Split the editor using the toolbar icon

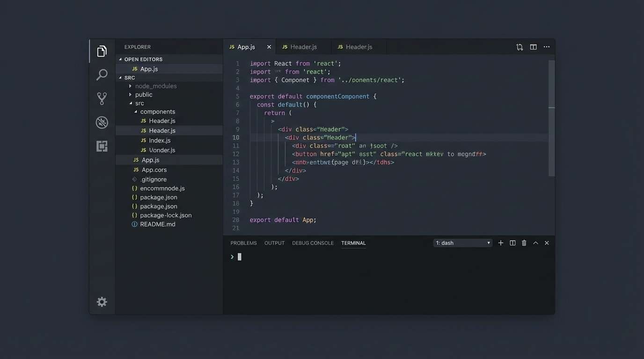(x=533, y=47)
